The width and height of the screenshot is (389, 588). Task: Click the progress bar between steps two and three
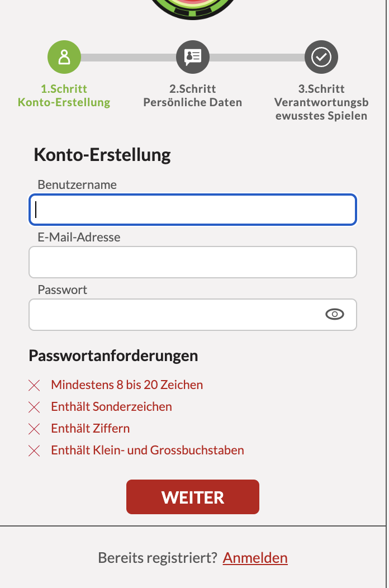(x=257, y=57)
